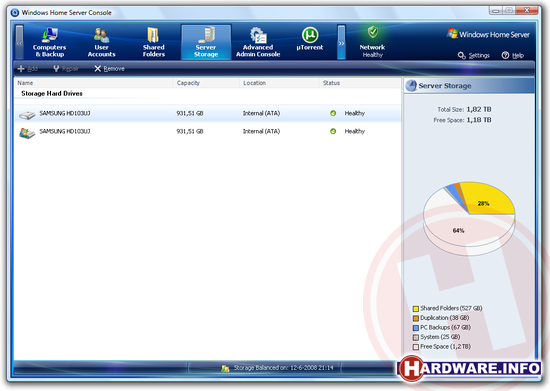Select the Server Storage tab
Screen dimensions: 550x391
pyautogui.click(x=206, y=42)
